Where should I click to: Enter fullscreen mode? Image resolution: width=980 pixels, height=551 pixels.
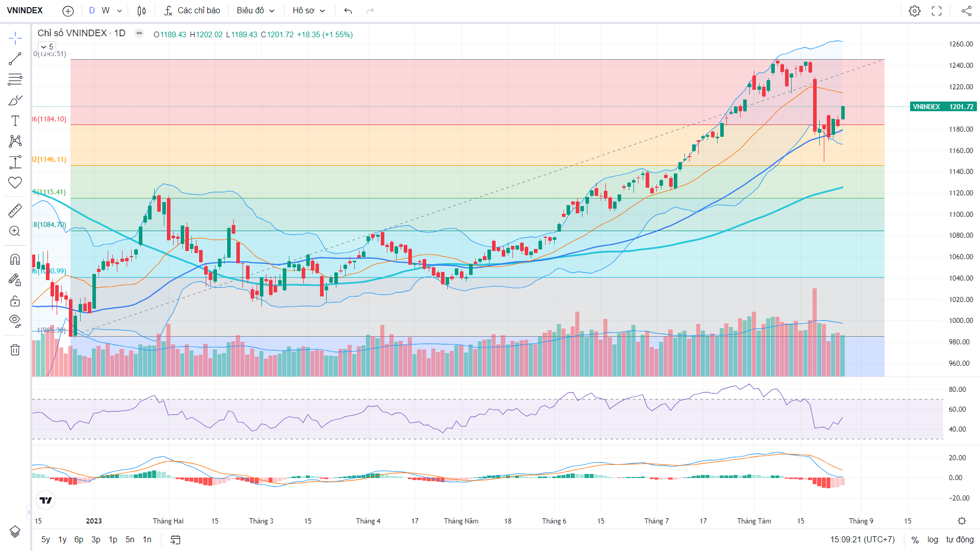pos(937,11)
